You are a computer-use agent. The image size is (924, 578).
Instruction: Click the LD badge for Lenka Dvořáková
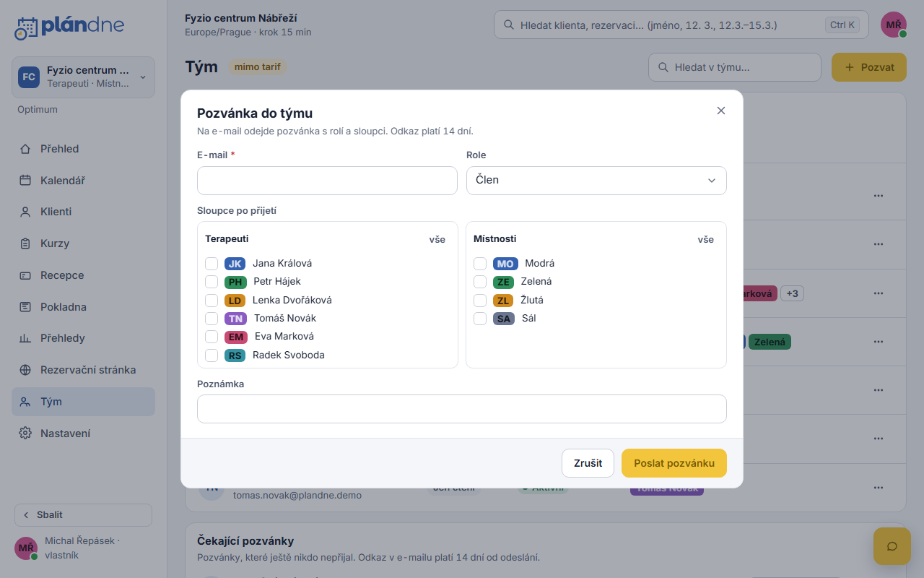(235, 301)
